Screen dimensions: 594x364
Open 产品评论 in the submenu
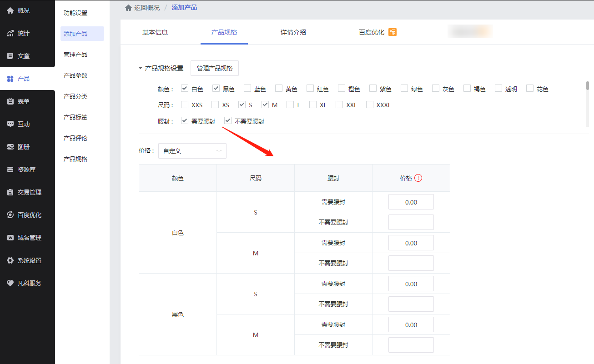[x=76, y=138]
